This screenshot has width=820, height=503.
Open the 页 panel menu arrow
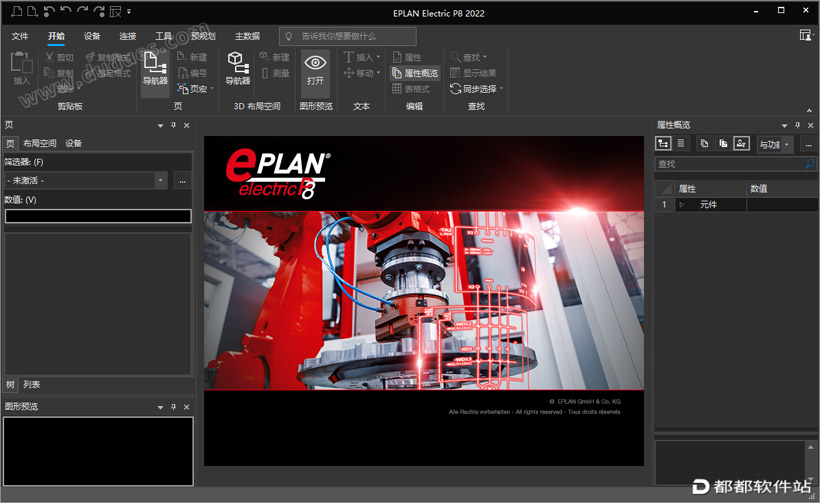point(161,125)
